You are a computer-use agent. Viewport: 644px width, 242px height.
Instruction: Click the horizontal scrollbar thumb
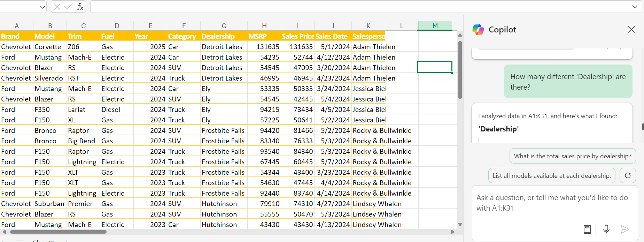click(x=58, y=232)
